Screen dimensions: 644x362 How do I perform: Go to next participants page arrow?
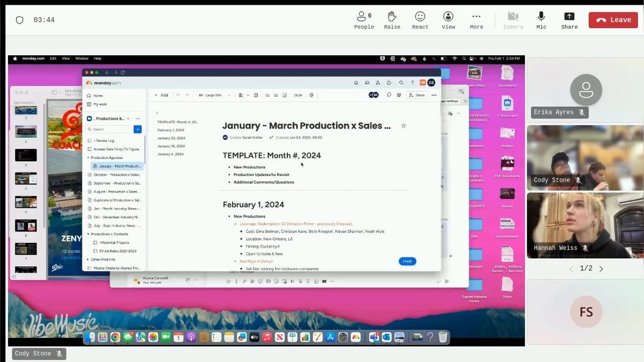(601, 269)
